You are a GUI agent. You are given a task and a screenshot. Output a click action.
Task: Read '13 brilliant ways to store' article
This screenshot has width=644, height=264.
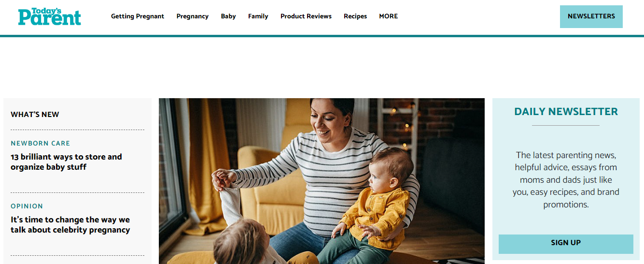(x=66, y=162)
